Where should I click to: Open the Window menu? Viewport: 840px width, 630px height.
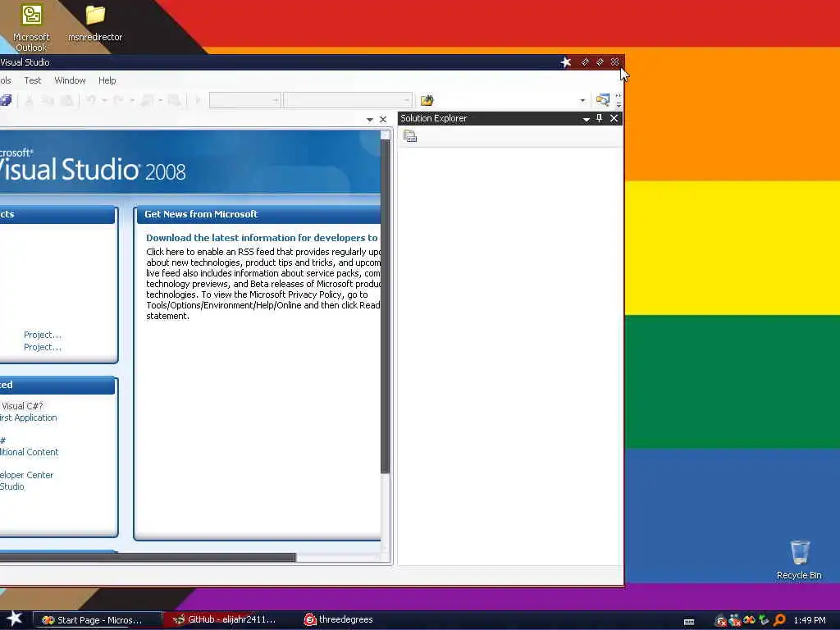click(71, 80)
